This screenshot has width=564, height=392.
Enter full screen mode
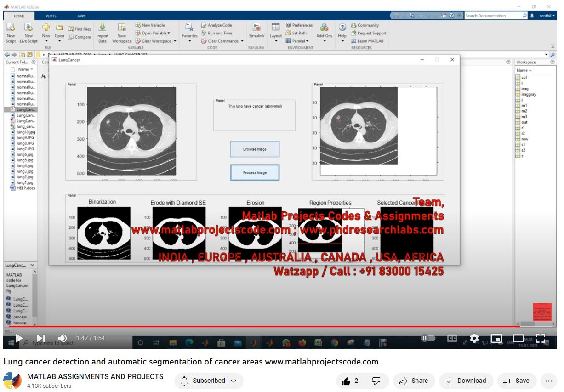(541, 338)
